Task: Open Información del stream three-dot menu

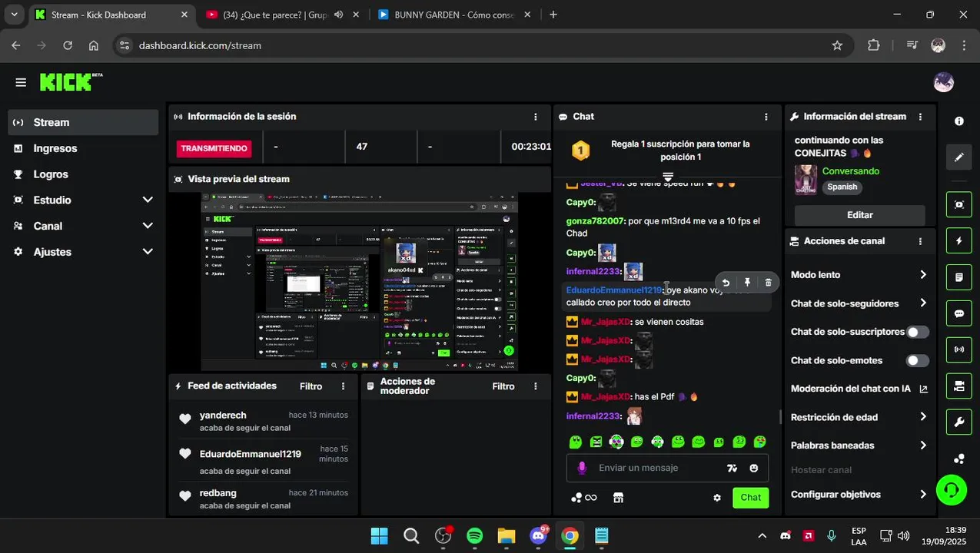Action: [x=921, y=117]
